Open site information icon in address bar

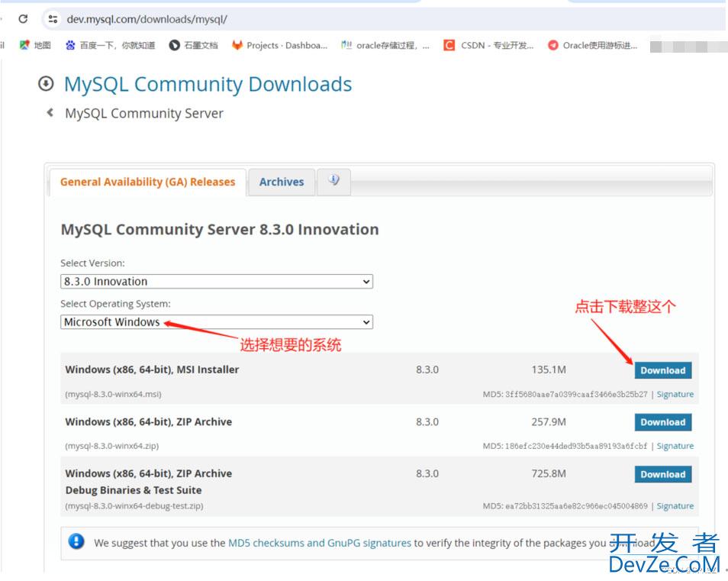tap(53, 19)
